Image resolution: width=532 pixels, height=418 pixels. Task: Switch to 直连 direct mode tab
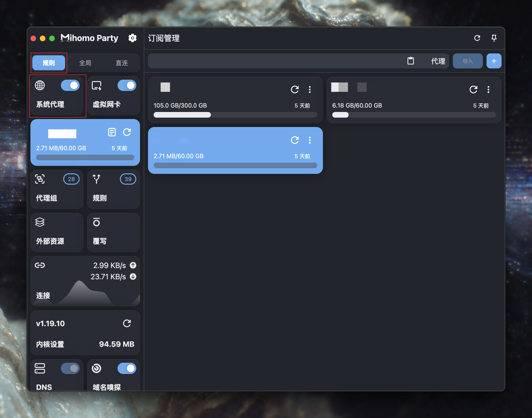tap(122, 63)
